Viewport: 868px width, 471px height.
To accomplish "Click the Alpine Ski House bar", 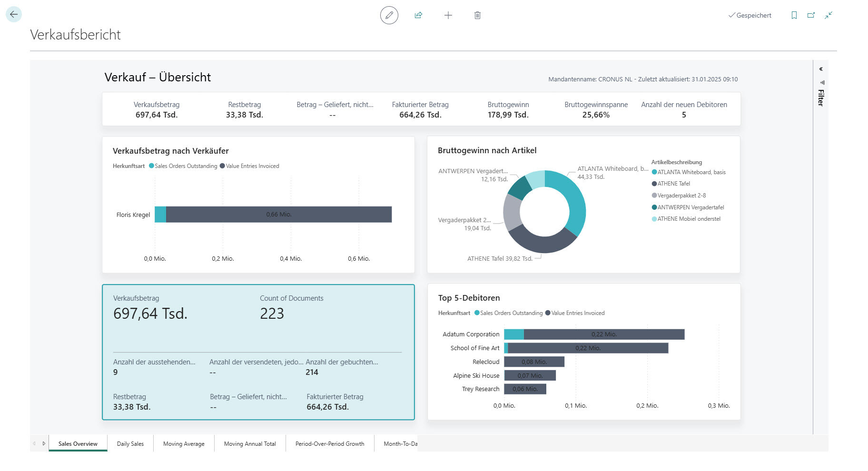I will (530, 375).
